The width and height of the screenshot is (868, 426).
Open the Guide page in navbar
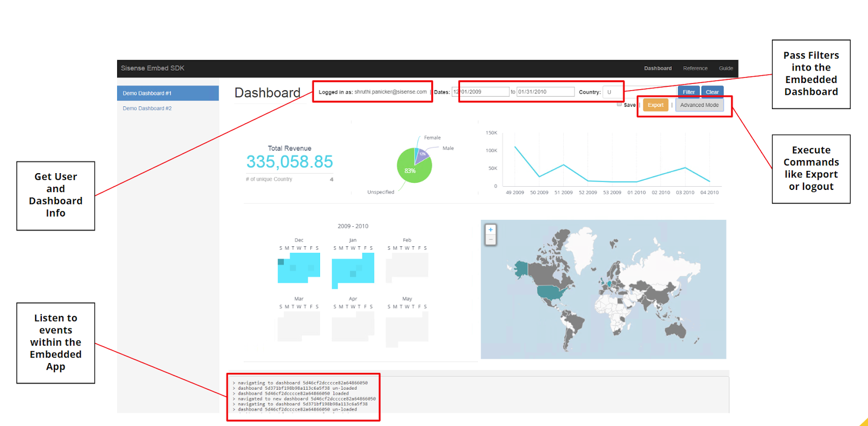[726, 68]
